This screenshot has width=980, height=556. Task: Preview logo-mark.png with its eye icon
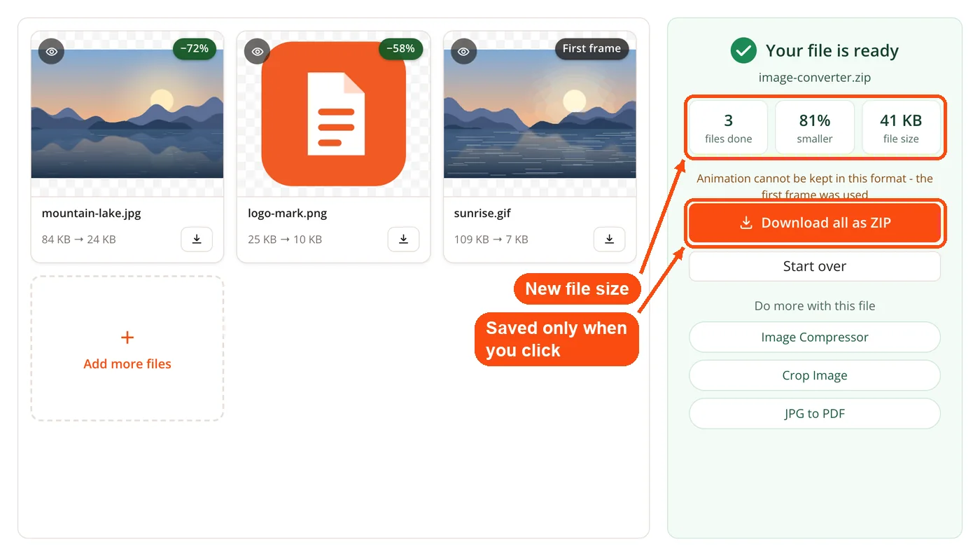point(258,52)
